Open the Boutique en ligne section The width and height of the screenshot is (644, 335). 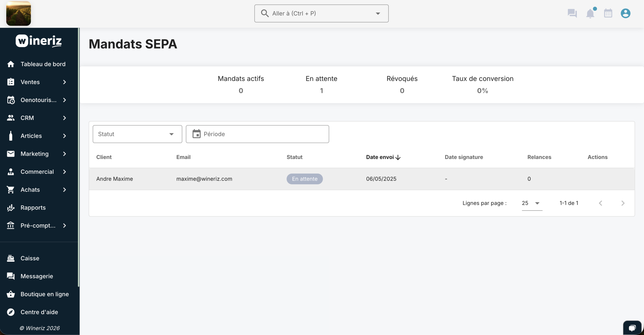coord(45,294)
